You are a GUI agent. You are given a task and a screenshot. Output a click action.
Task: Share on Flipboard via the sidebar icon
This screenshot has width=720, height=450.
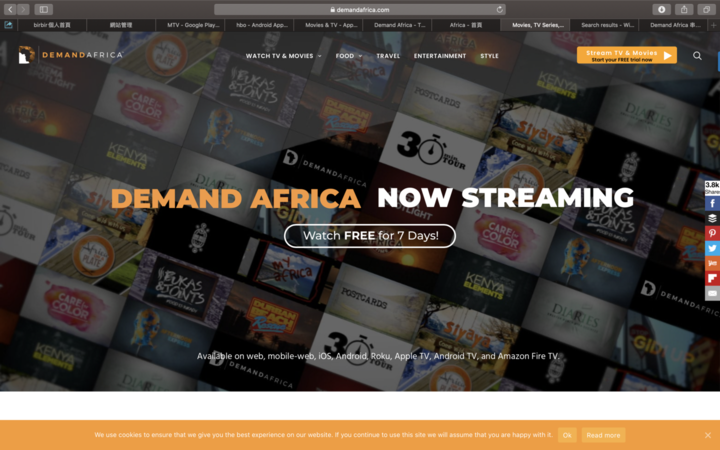point(712,278)
